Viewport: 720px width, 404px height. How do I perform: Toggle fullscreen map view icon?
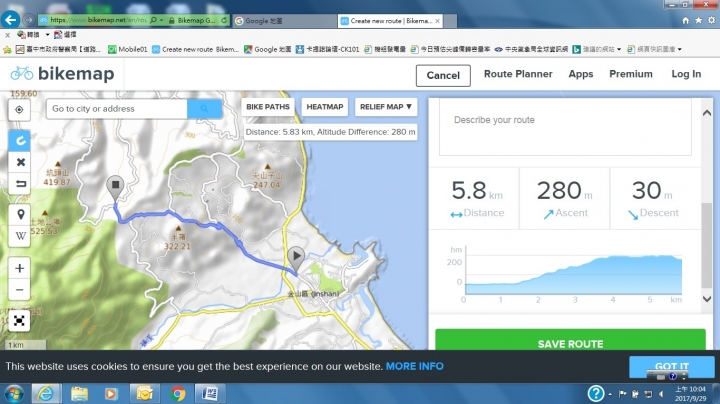[19, 320]
